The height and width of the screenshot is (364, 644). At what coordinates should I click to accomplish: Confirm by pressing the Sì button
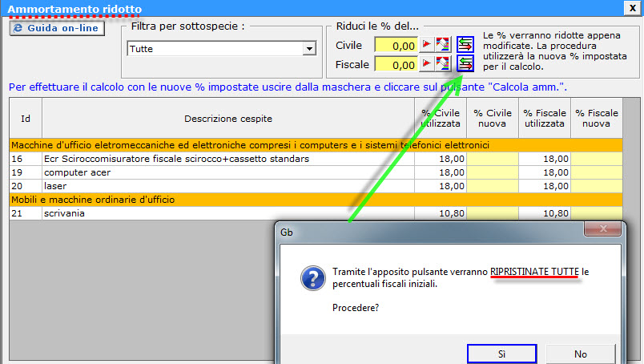(501, 354)
